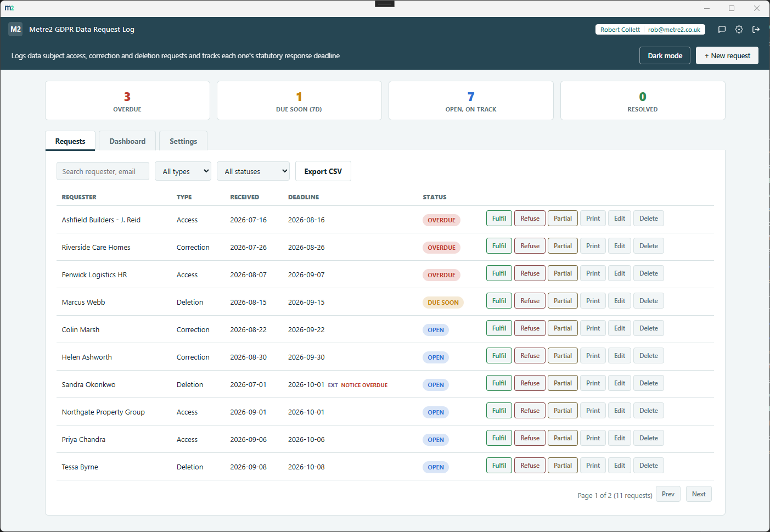Partial for Riverside Care Homes request
This screenshot has width=770, height=532.
click(x=563, y=246)
